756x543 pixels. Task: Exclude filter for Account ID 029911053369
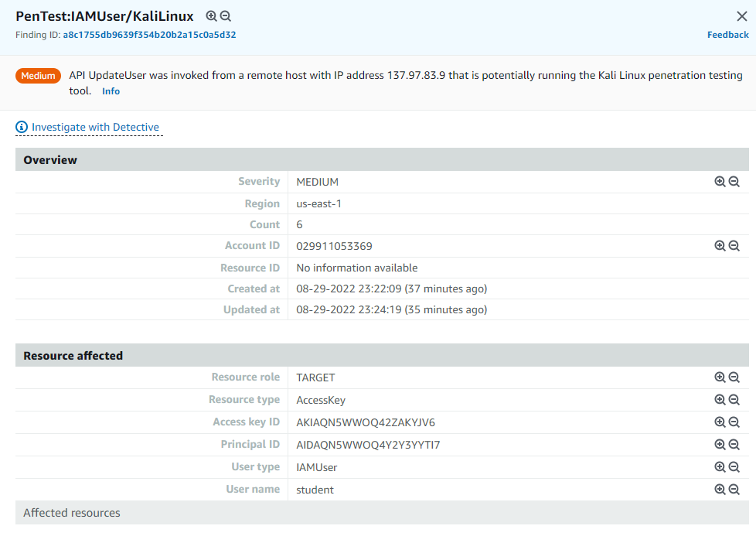pyautogui.click(x=734, y=246)
